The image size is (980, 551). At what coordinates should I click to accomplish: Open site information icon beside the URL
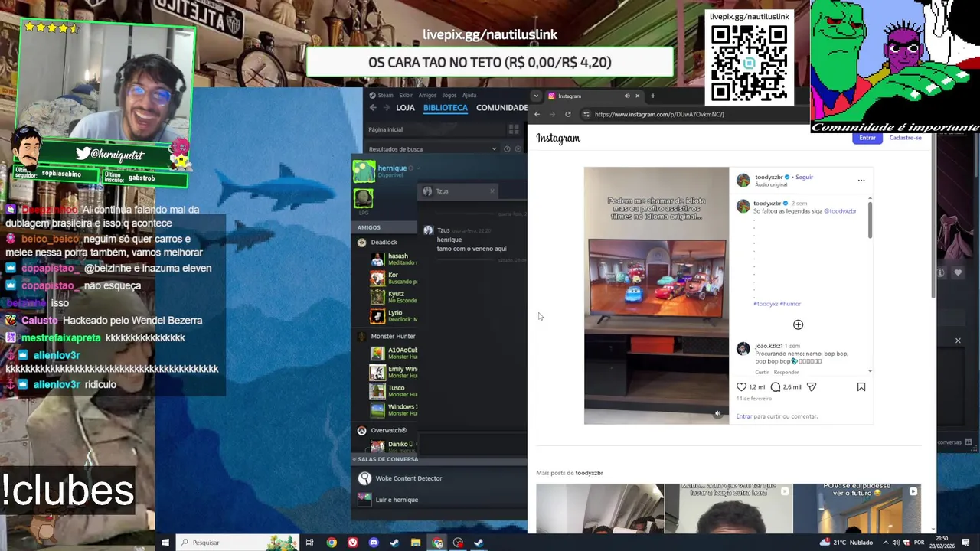point(586,114)
